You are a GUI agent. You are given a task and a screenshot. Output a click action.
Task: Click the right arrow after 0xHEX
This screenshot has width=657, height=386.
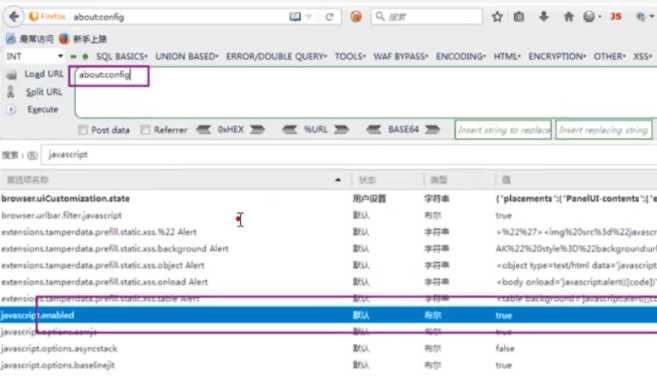257,130
